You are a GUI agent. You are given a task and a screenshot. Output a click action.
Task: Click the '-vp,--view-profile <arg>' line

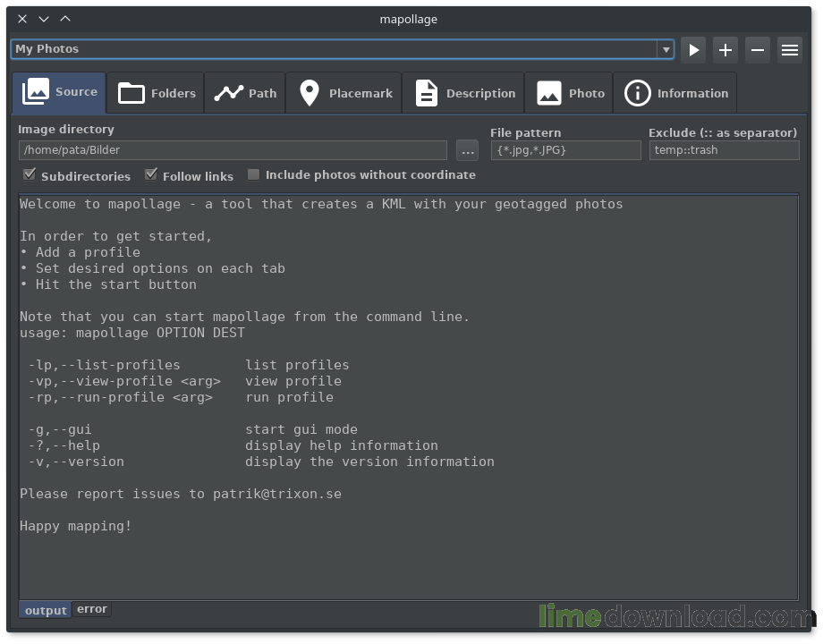click(185, 381)
